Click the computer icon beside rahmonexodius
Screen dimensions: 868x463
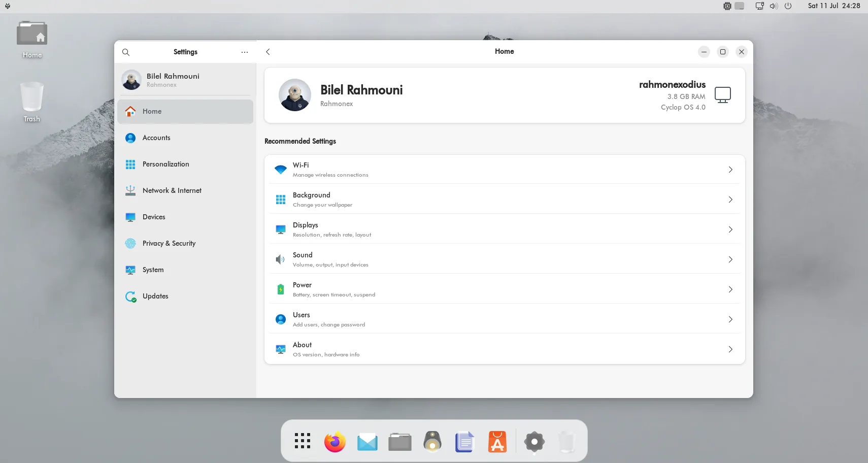click(723, 95)
